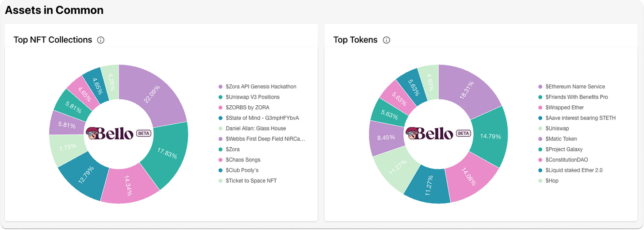The image size is (644, 230).
Task: Click the 22.09% purple slice in NFT chart
Action: point(153,94)
